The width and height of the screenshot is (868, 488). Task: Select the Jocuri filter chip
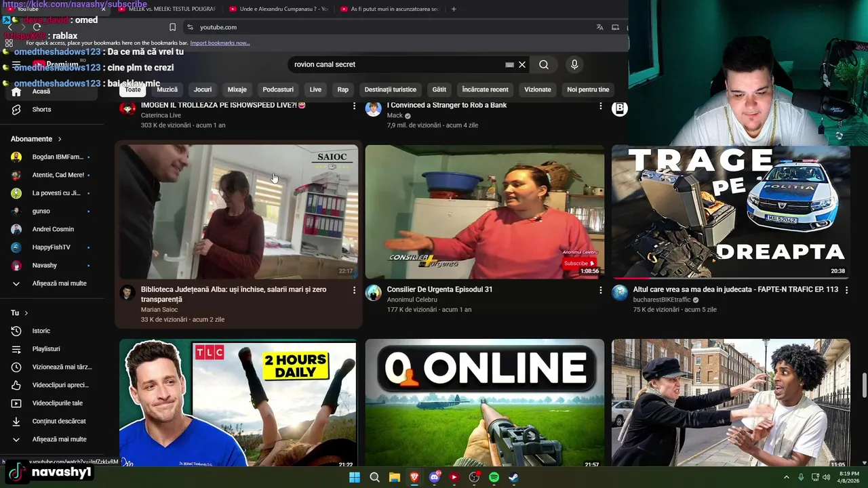(x=203, y=89)
